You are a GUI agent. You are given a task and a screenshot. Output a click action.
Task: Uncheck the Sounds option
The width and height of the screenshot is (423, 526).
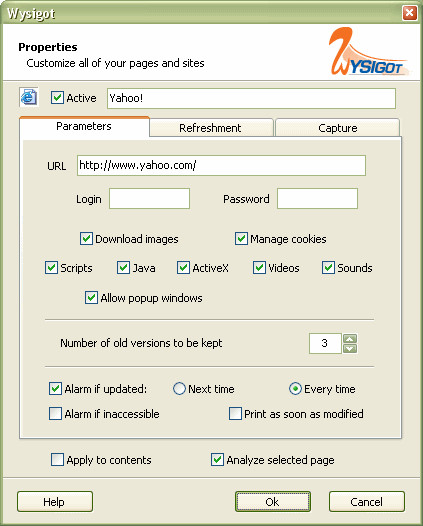(328, 268)
